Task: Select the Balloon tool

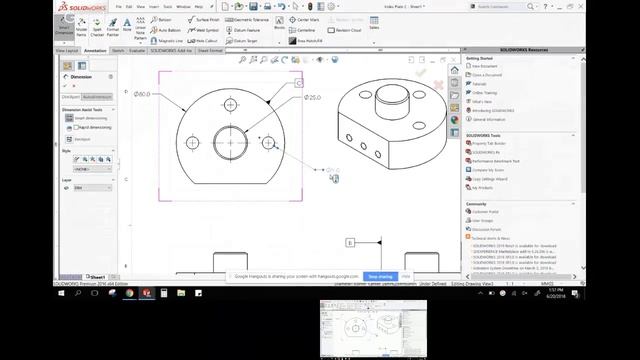Action: 161,20
